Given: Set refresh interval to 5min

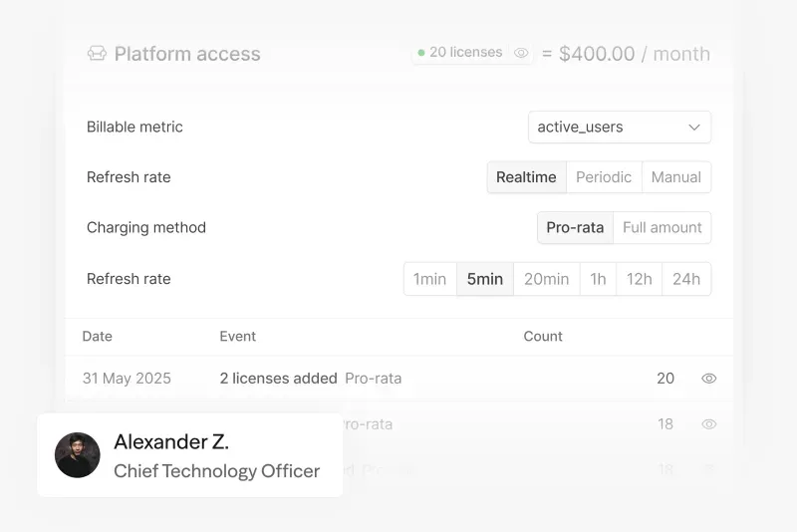Looking at the screenshot, I should (x=485, y=279).
